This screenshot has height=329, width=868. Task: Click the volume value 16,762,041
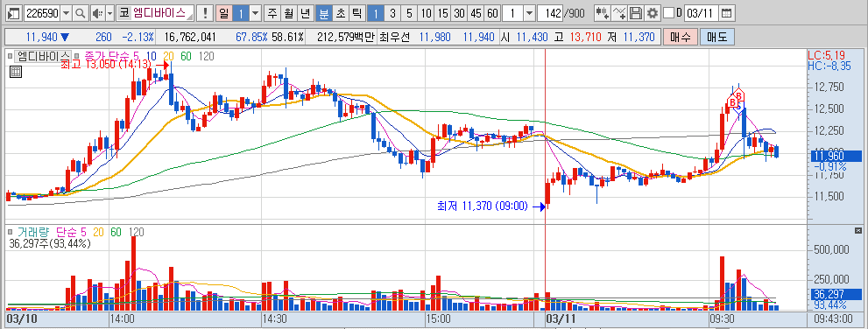coord(190,38)
